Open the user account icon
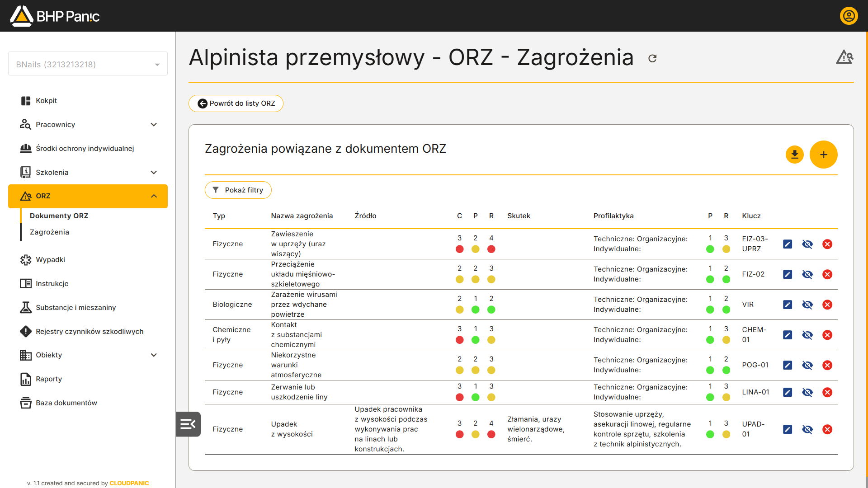Image resolution: width=868 pixels, height=488 pixels. click(849, 16)
